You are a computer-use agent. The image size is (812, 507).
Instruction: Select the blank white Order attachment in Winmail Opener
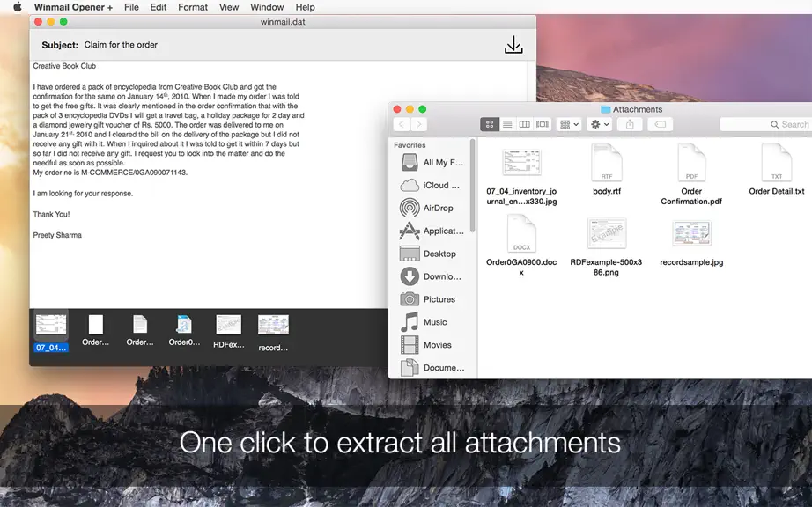click(x=95, y=325)
